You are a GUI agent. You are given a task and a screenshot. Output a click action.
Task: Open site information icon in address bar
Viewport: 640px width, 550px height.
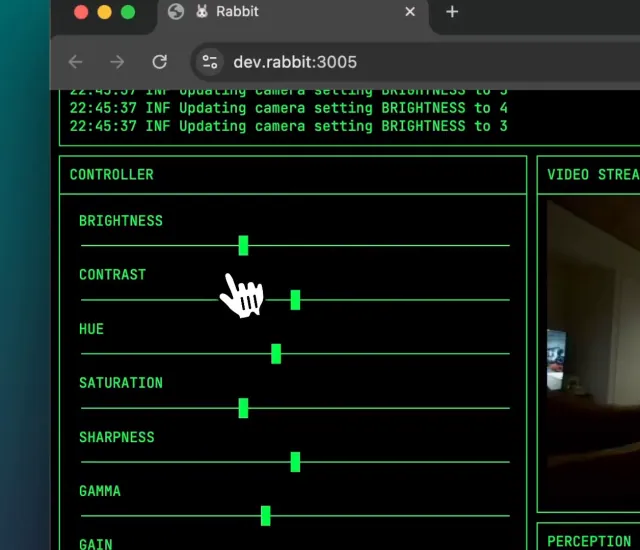[x=210, y=62]
